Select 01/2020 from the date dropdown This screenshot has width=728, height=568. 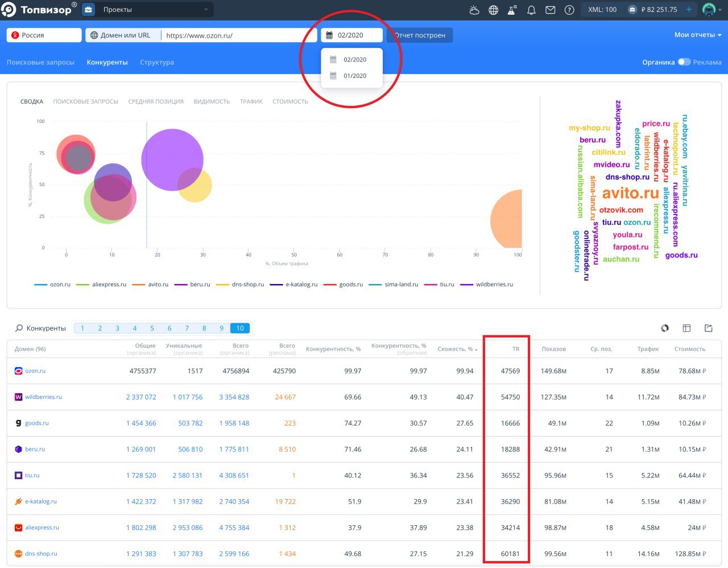tap(354, 76)
